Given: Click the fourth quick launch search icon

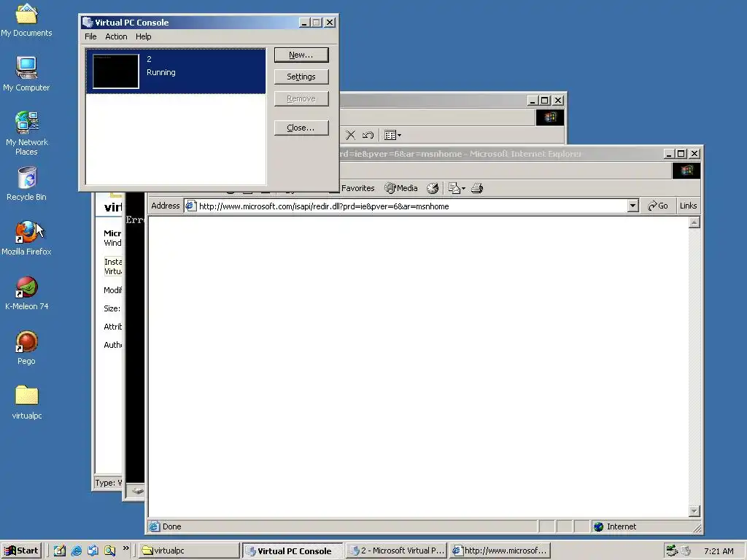Looking at the screenshot, I should (x=109, y=551).
